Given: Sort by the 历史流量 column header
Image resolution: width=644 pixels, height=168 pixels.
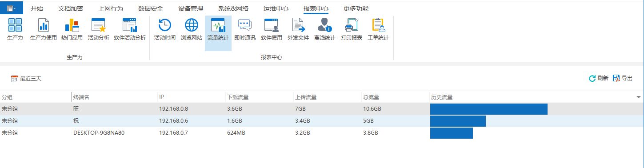Looking at the screenshot, I should click(x=536, y=97).
